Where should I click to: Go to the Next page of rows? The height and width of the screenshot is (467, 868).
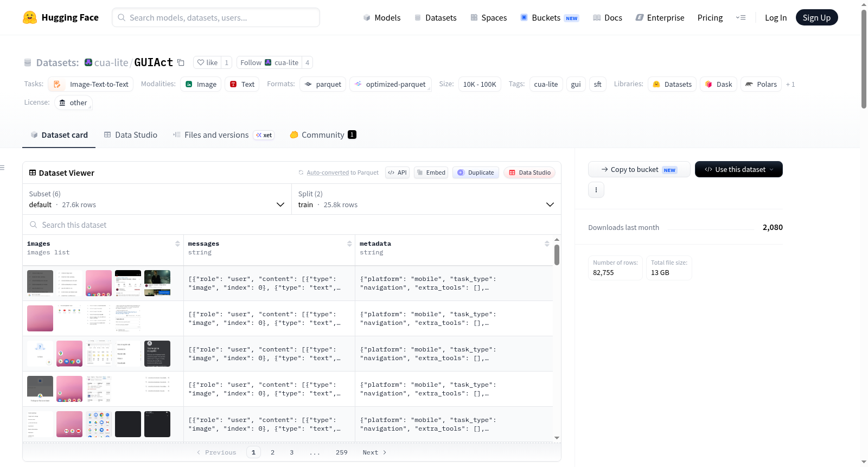click(374, 452)
